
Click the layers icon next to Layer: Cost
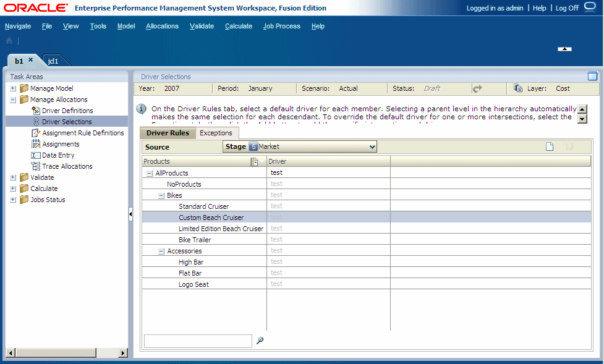pos(517,88)
